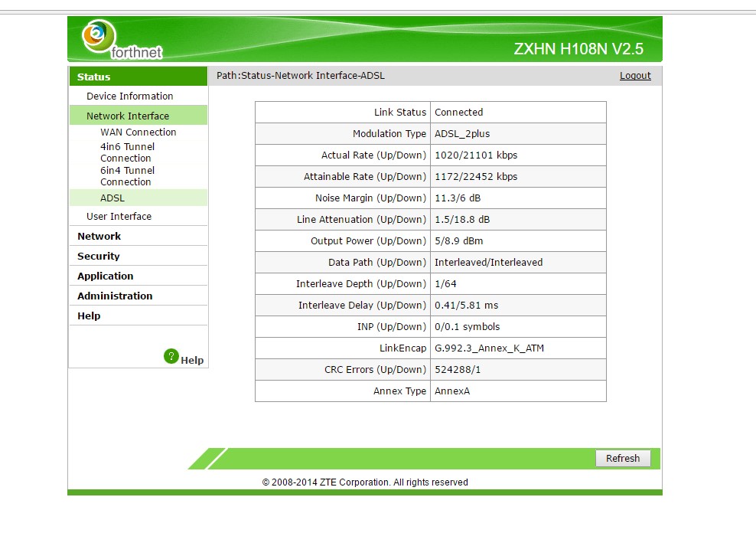
Task: Click the '5/8.9 dBm' output power value
Action: click(x=458, y=240)
